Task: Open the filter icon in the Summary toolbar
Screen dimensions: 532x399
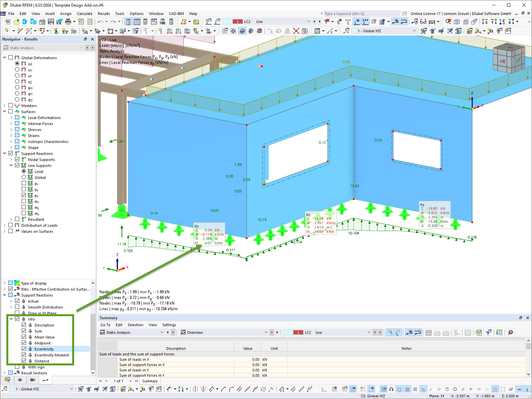Action: click(488, 332)
